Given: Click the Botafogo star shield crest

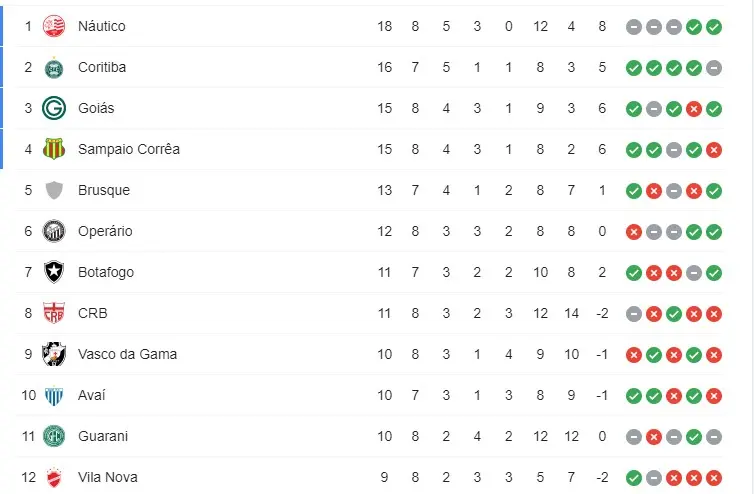Looking at the screenshot, I should tap(54, 272).
